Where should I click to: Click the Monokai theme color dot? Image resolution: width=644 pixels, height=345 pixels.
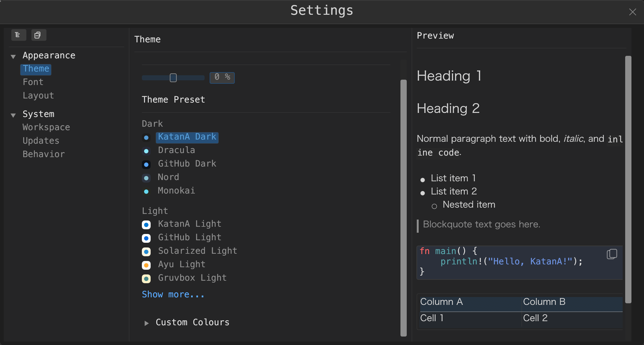point(146,191)
